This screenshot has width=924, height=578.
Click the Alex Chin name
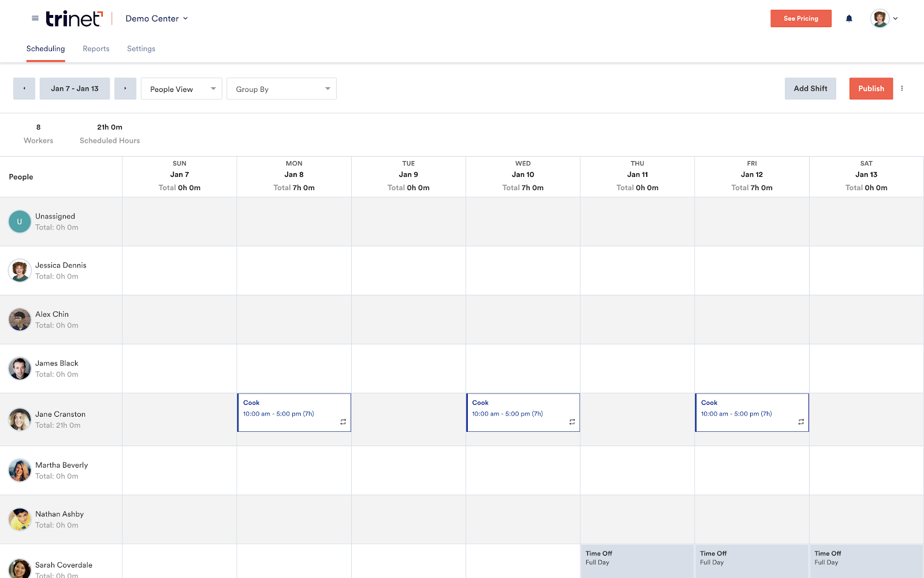tap(52, 314)
